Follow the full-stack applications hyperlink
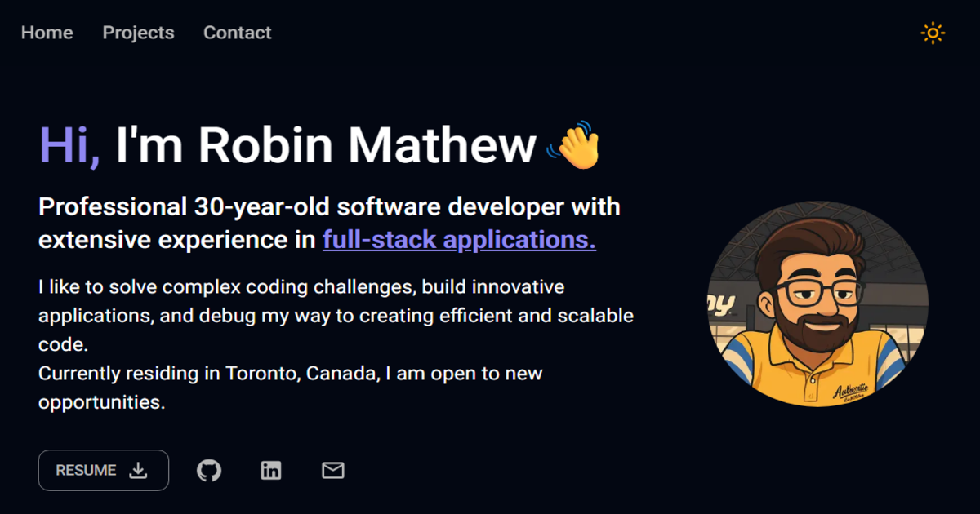The width and height of the screenshot is (980, 514). [x=457, y=240]
